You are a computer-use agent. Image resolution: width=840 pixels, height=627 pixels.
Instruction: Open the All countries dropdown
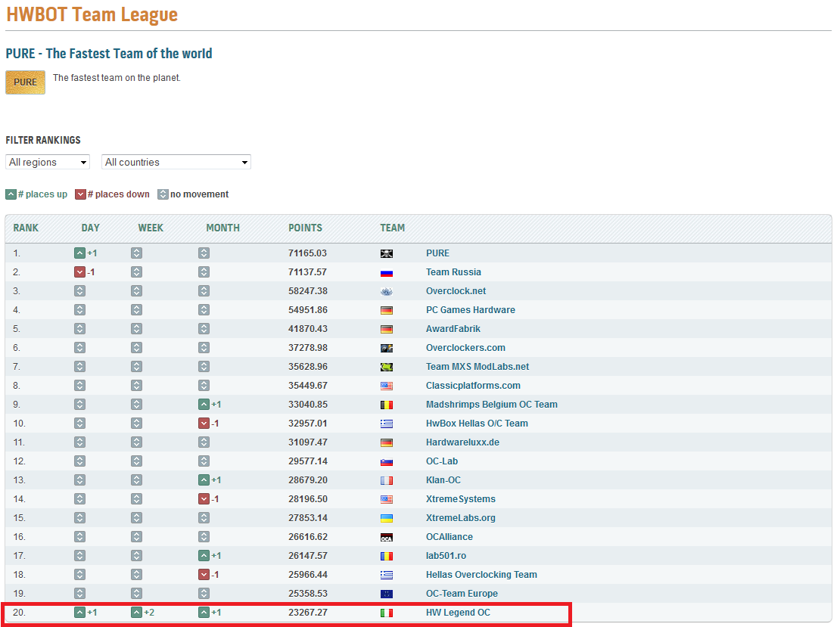tap(176, 163)
